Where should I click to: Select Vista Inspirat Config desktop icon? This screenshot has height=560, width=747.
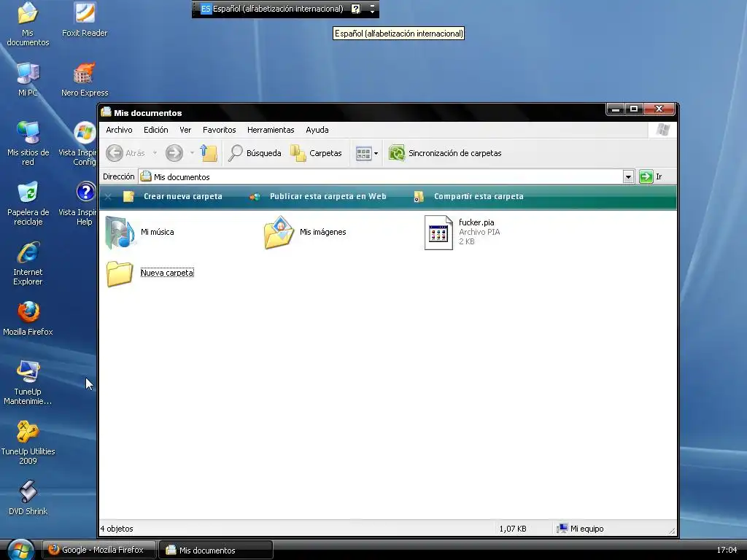[x=79, y=143]
